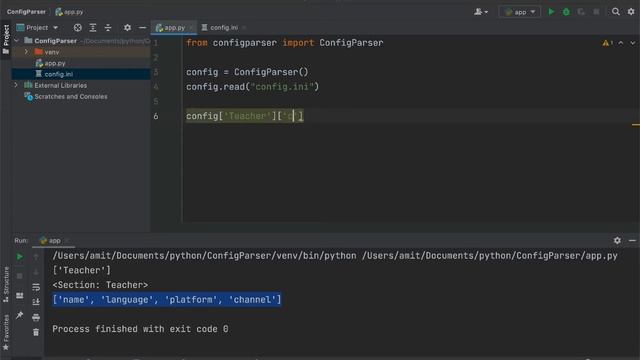
Task: Switch to the config.ini editor tab
Action: click(x=220, y=27)
